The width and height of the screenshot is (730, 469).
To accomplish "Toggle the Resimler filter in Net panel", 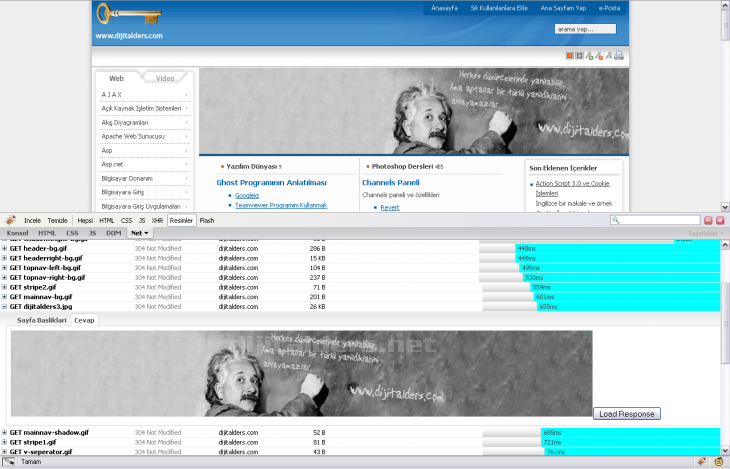I will [181, 220].
